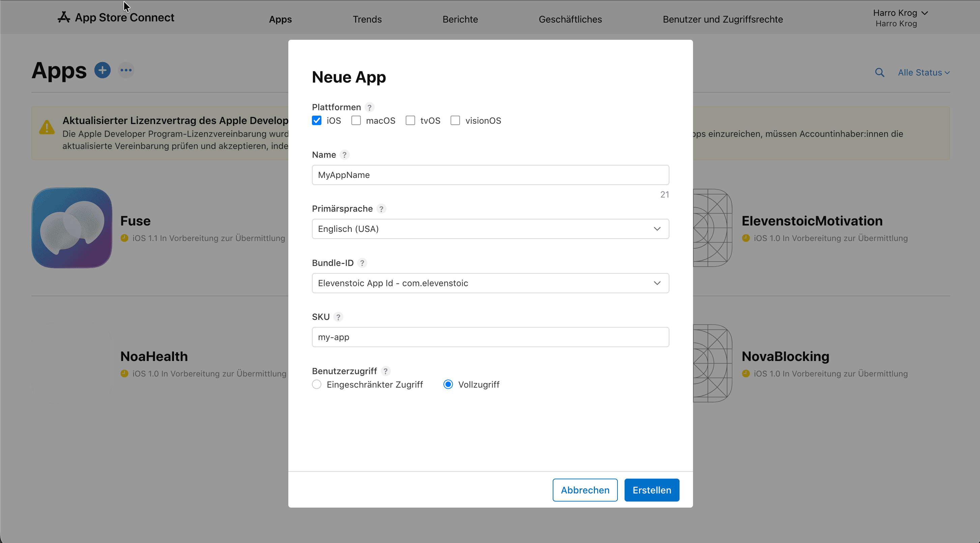Click the Name input field
This screenshot has width=980, height=543.
(x=490, y=175)
